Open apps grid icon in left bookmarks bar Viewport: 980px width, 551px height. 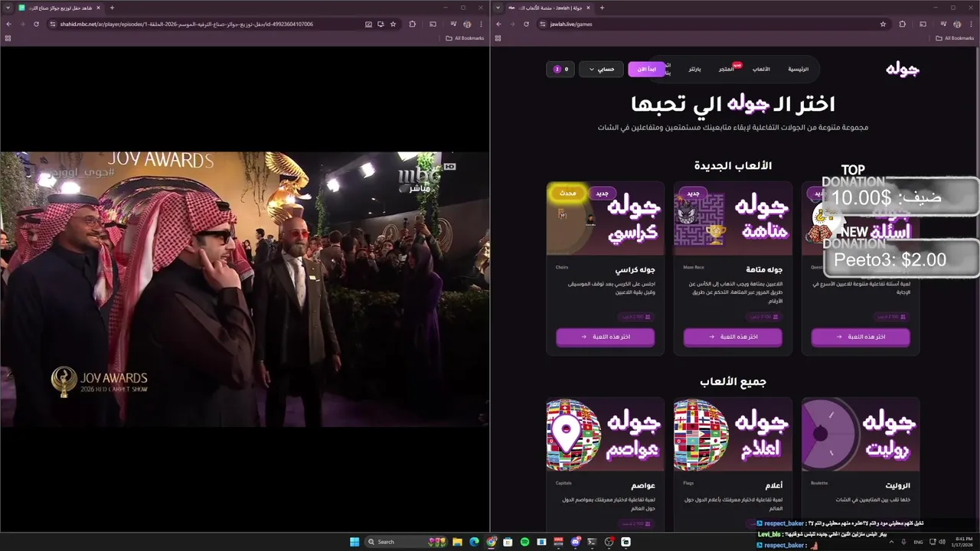8,37
